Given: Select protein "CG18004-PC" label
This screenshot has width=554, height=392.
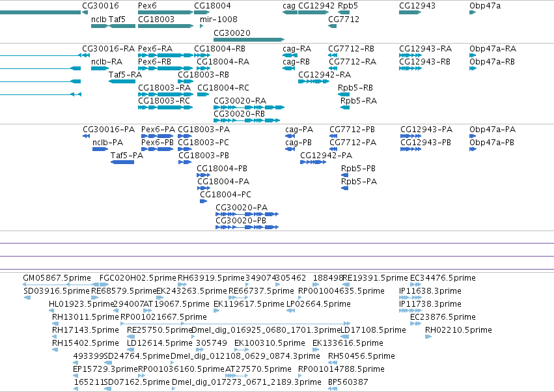Looking at the screenshot, I should [225, 195].
